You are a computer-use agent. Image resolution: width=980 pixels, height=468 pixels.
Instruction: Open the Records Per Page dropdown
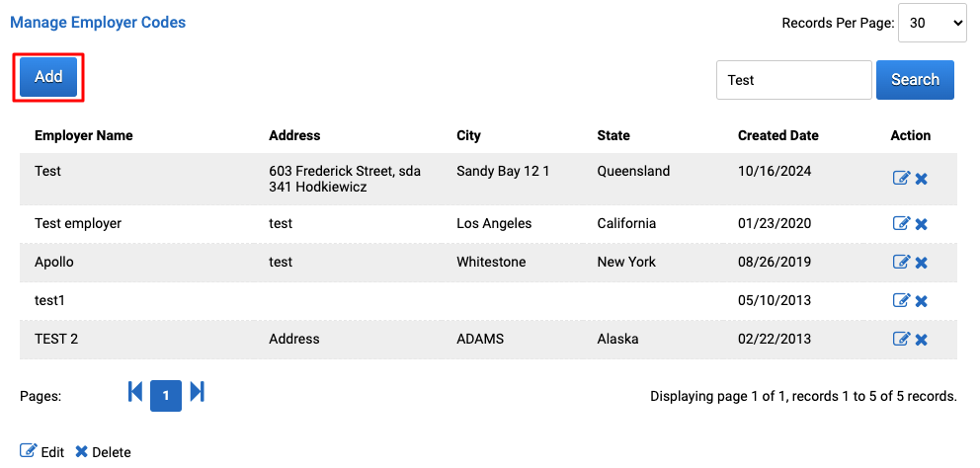coord(932,23)
